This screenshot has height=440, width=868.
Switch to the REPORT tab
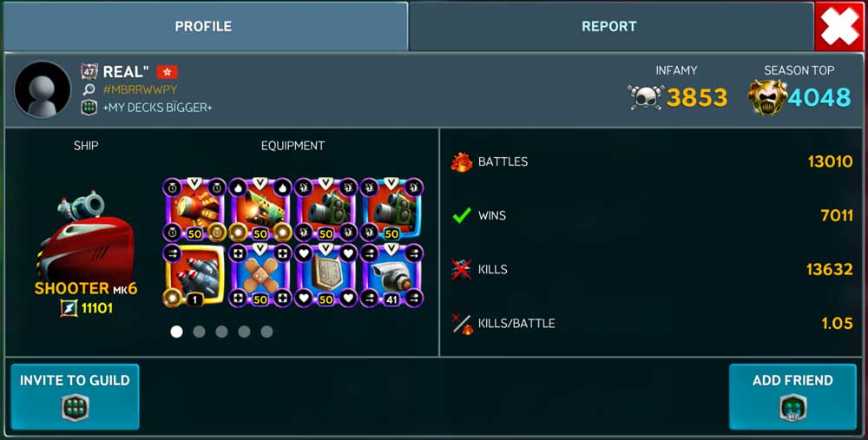coord(610,26)
